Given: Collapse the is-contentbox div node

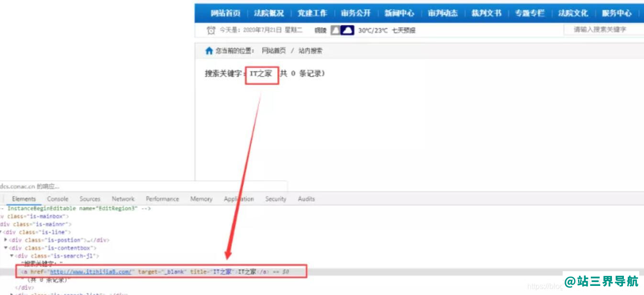Looking at the screenshot, I should 6,248.
